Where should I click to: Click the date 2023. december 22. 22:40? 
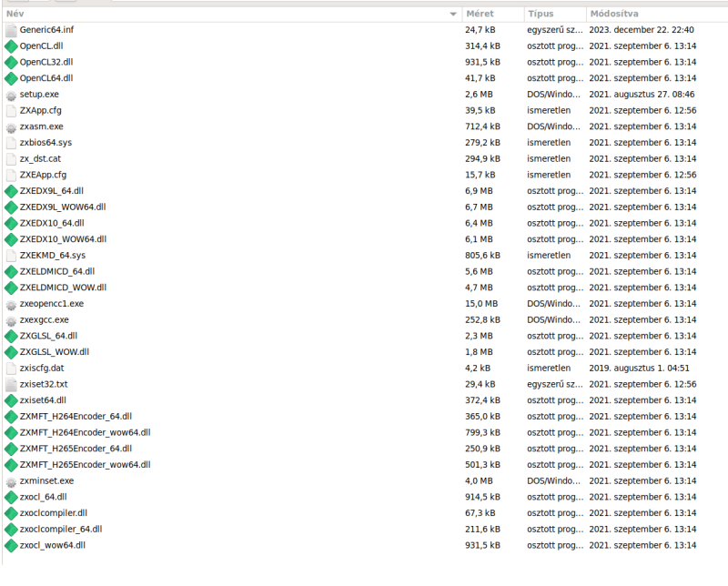[x=642, y=30]
